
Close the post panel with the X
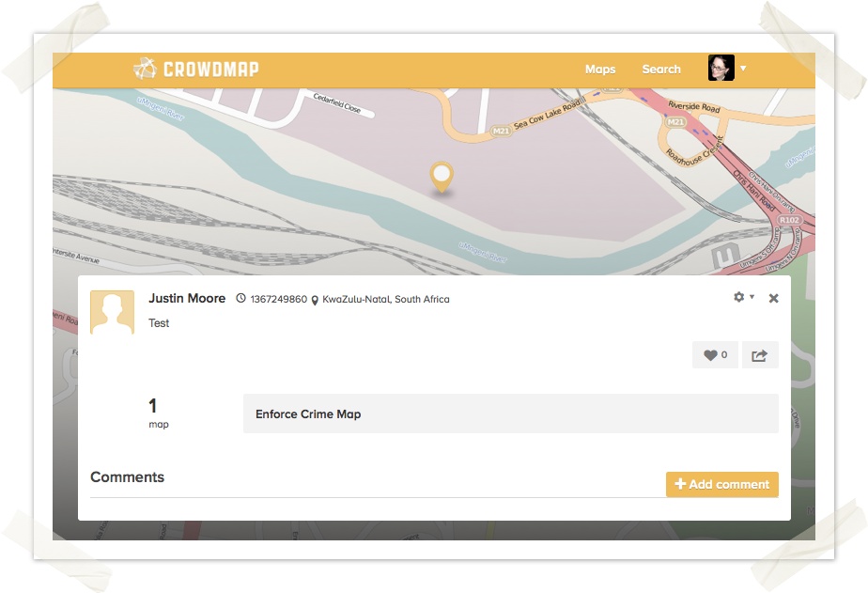coord(773,298)
